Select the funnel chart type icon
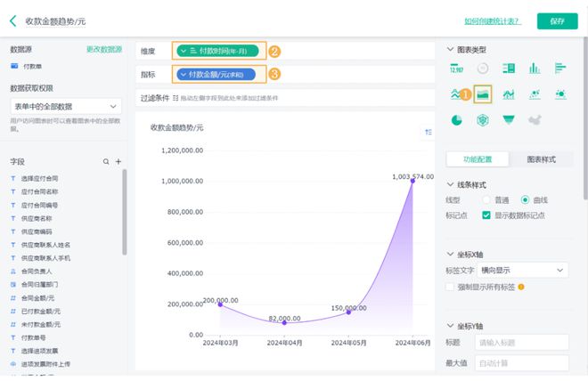Screen dimensions: 588x381 click(x=509, y=120)
